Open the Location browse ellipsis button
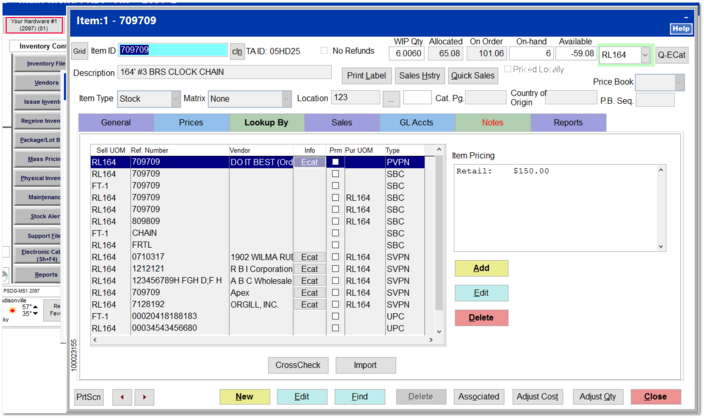 click(391, 99)
